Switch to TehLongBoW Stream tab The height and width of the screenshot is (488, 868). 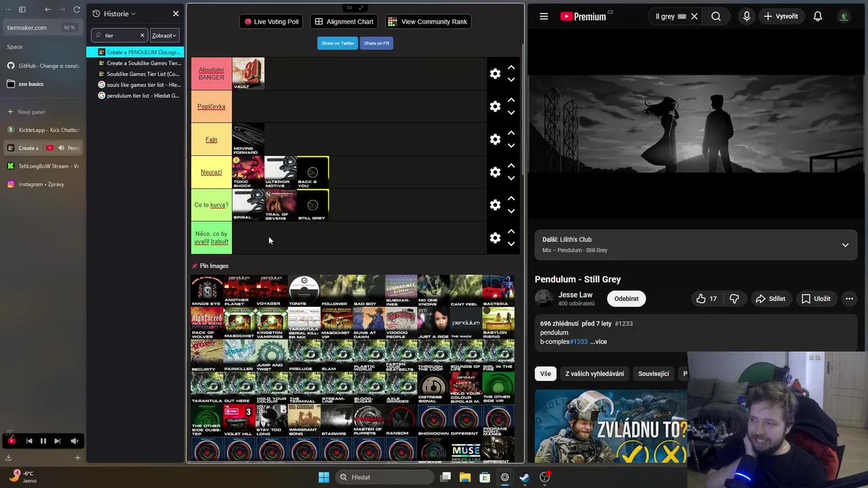click(x=43, y=166)
